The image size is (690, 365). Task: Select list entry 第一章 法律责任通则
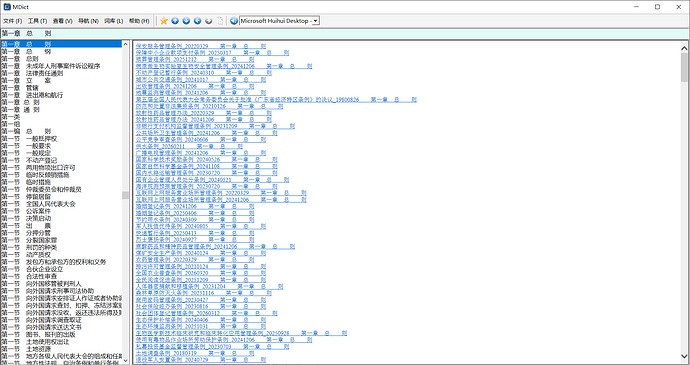point(61,73)
